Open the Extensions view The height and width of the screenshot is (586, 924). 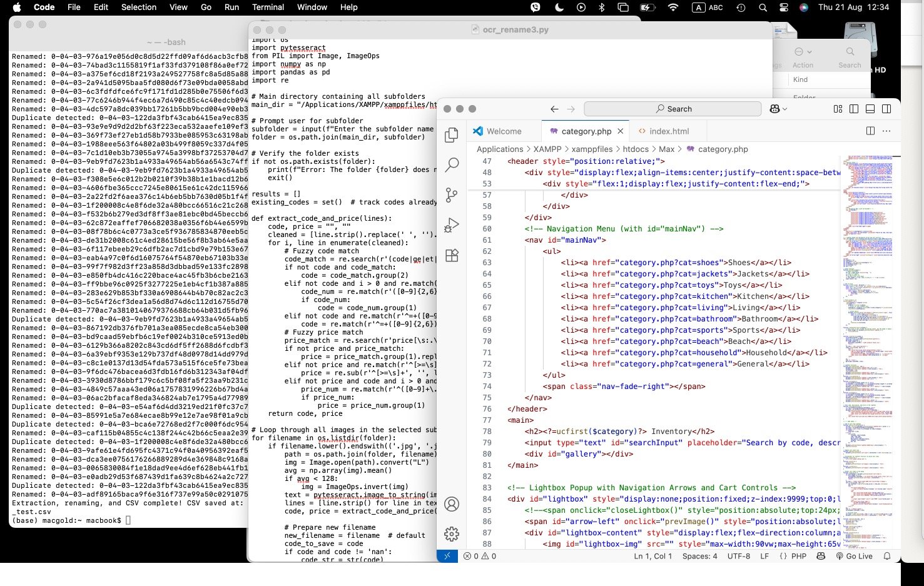452,255
